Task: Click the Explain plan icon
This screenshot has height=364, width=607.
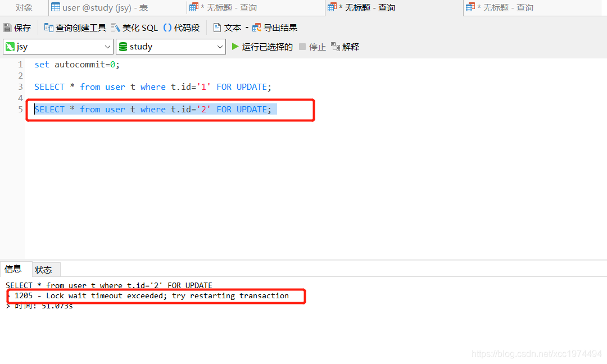Action: (x=335, y=47)
